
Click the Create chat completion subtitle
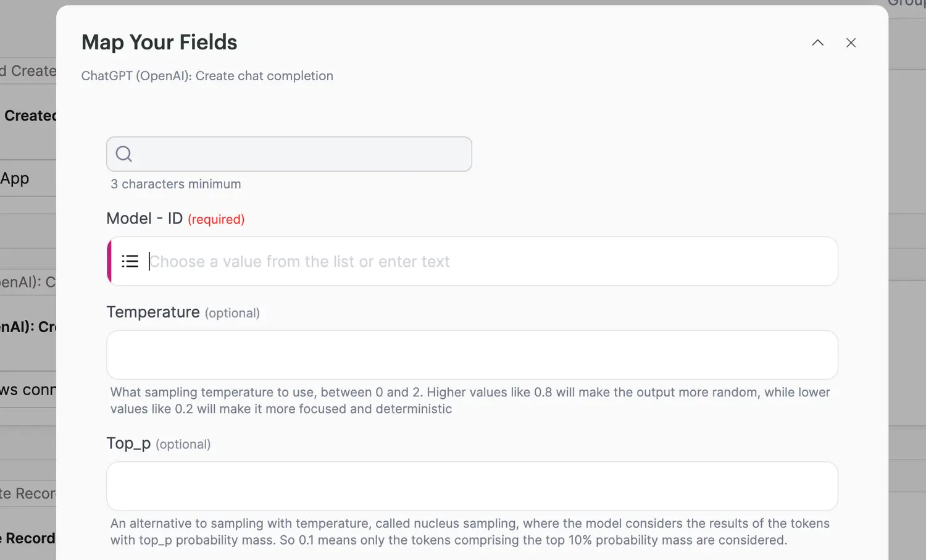207,75
